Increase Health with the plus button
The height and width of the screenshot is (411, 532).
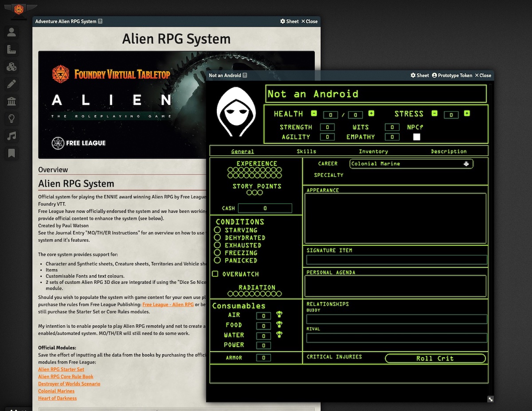click(x=371, y=114)
